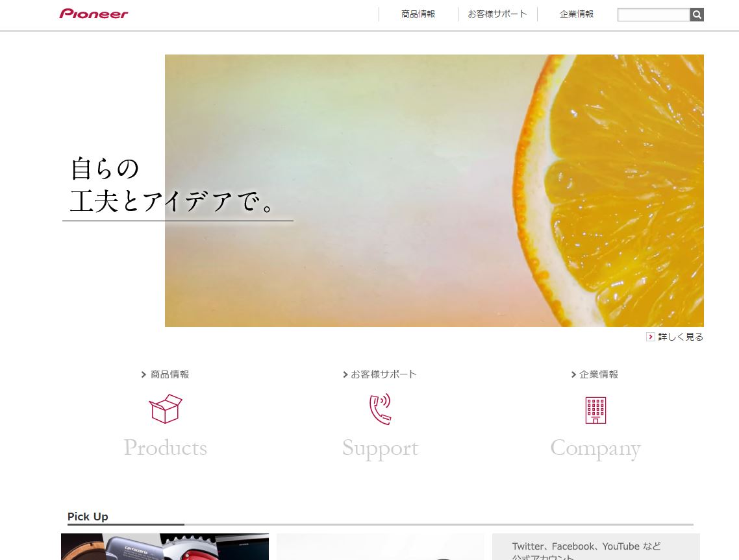
Task: Click the Company building icon
Action: (595, 410)
